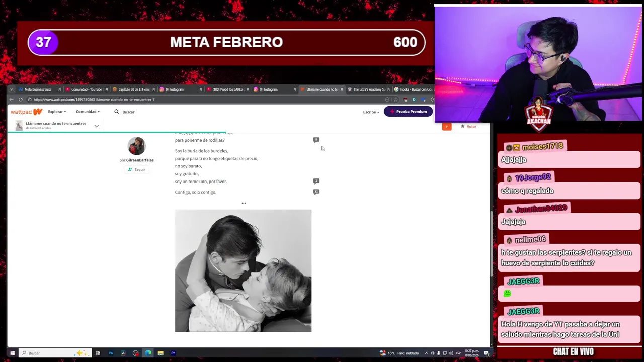This screenshot has height=362, width=644.
Task: Click the black-and-white couple photo
Action: [243, 270]
